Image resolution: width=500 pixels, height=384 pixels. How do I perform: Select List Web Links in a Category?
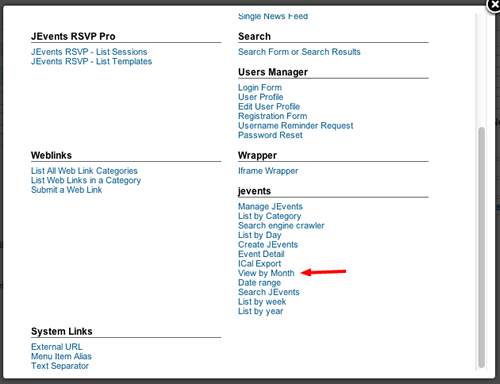click(86, 180)
